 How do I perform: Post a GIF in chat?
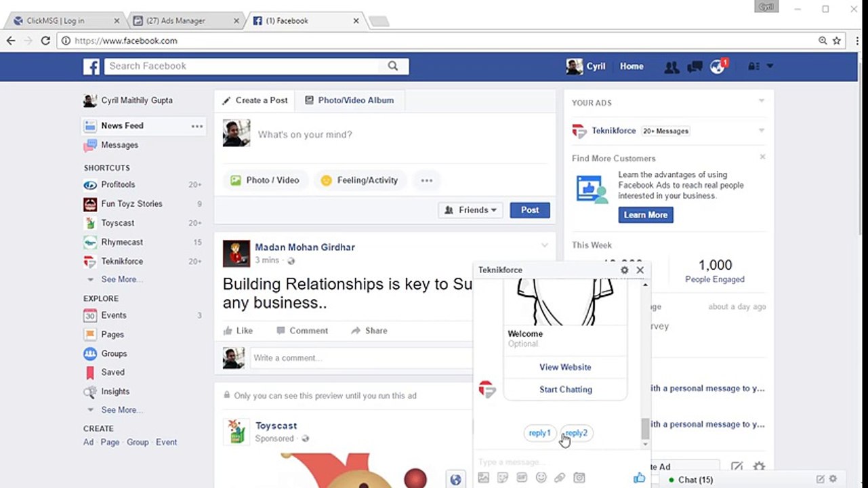[522, 478]
